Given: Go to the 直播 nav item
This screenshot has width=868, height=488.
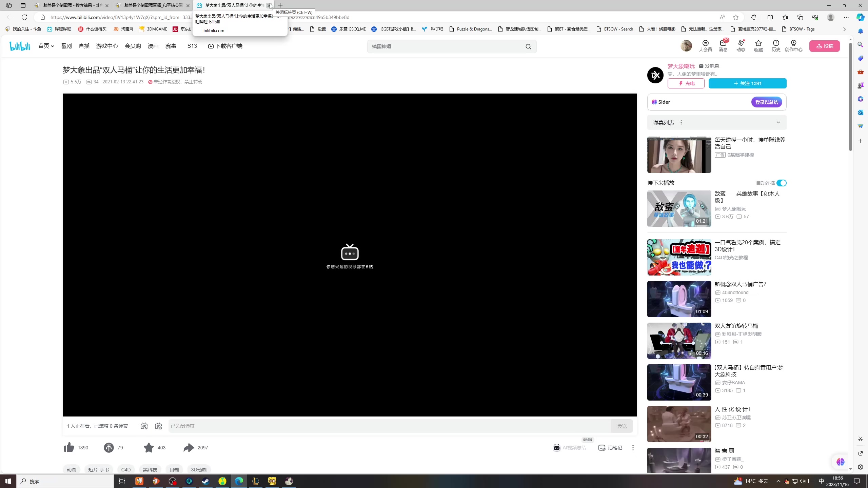Looking at the screenshot, I should coord(84,46).
